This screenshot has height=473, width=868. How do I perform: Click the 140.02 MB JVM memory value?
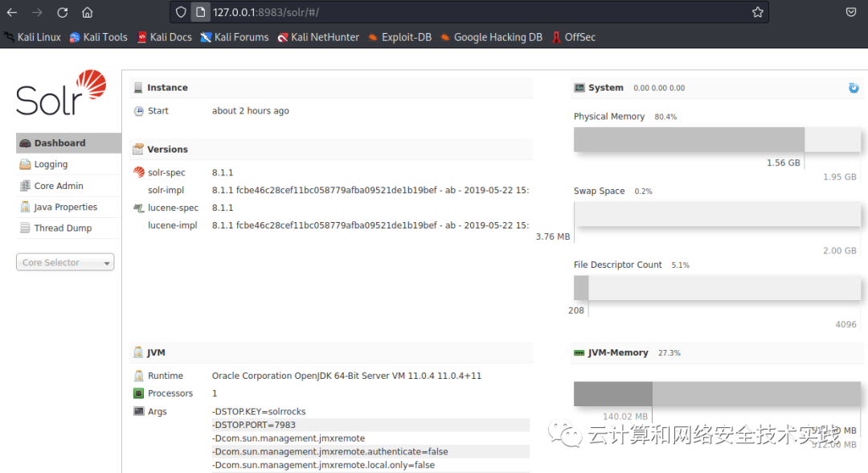pyautogui.click(x=625, y=417)
